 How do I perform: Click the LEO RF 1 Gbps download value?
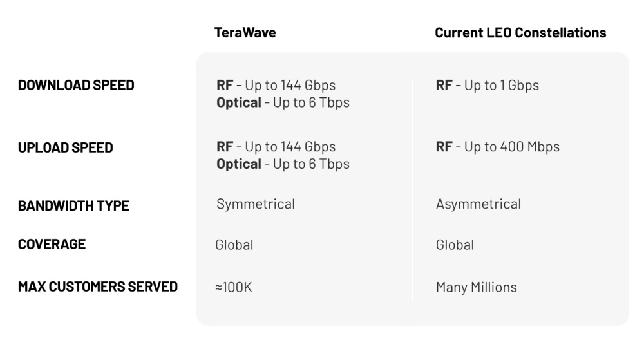[487, 85]
